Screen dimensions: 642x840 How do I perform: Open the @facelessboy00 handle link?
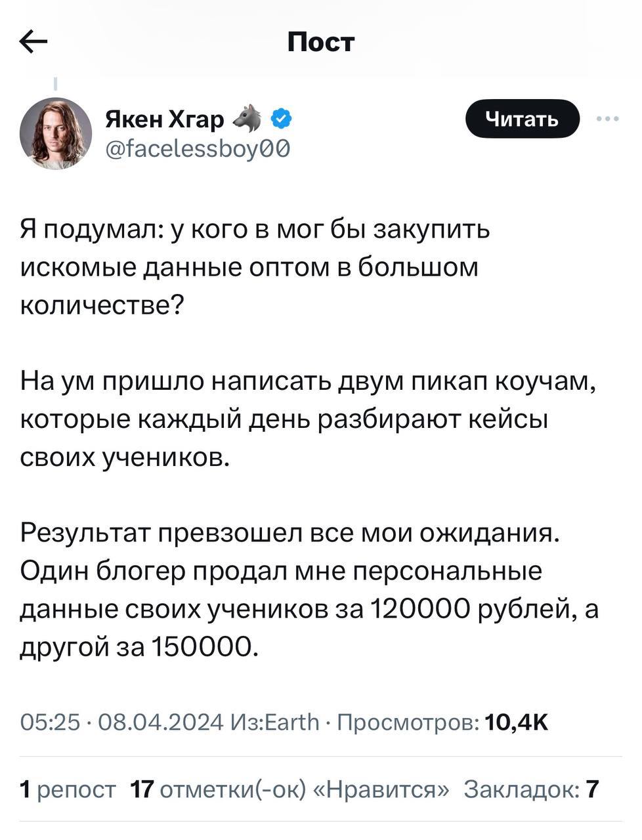(x=197, y=150)
